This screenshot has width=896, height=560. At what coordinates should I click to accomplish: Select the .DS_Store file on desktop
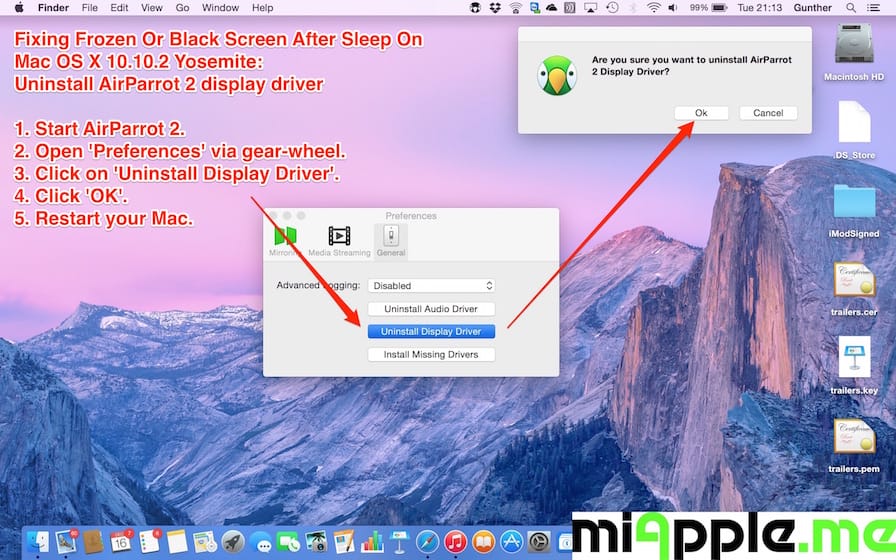click(x=854, y=130)
